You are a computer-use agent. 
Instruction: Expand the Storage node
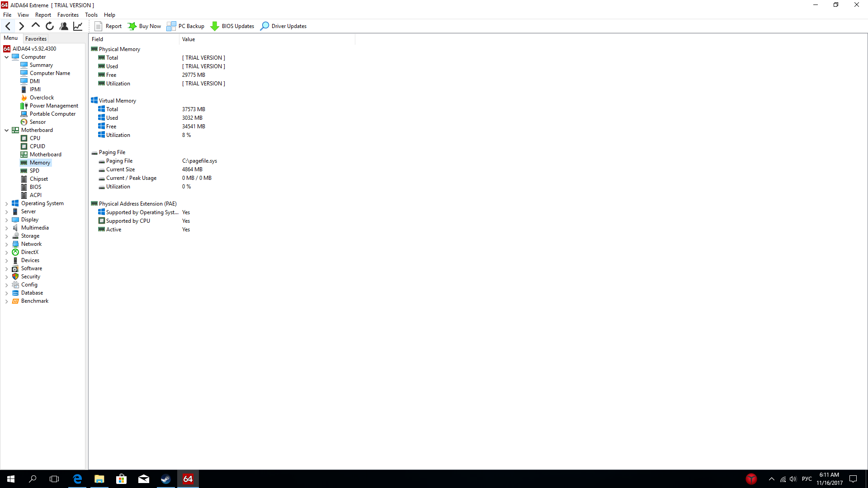pyautogui.click(x=7, y=236)
